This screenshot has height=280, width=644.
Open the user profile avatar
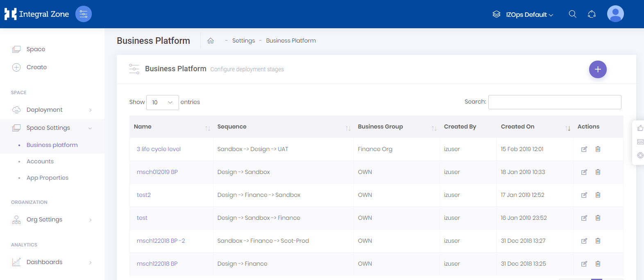pos(615,14)
